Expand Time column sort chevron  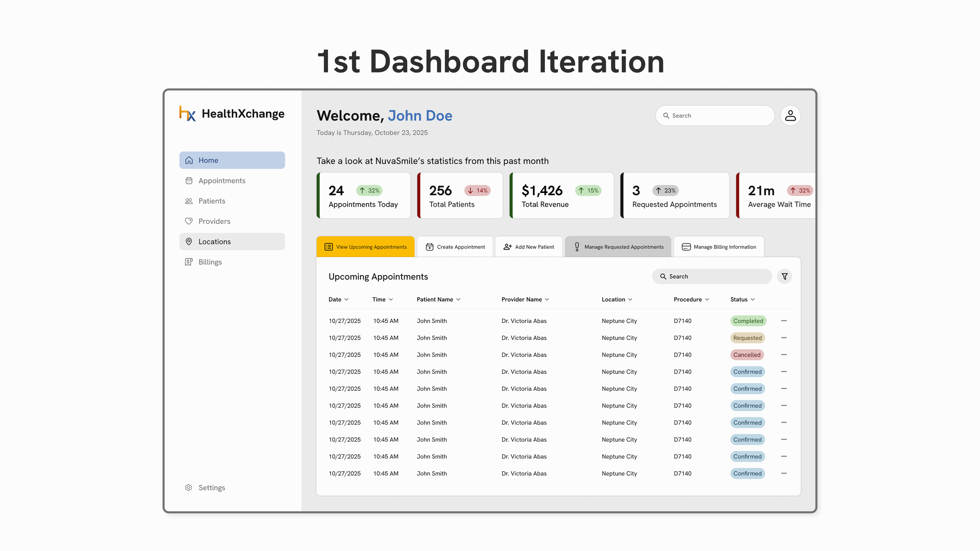[391, 300]
